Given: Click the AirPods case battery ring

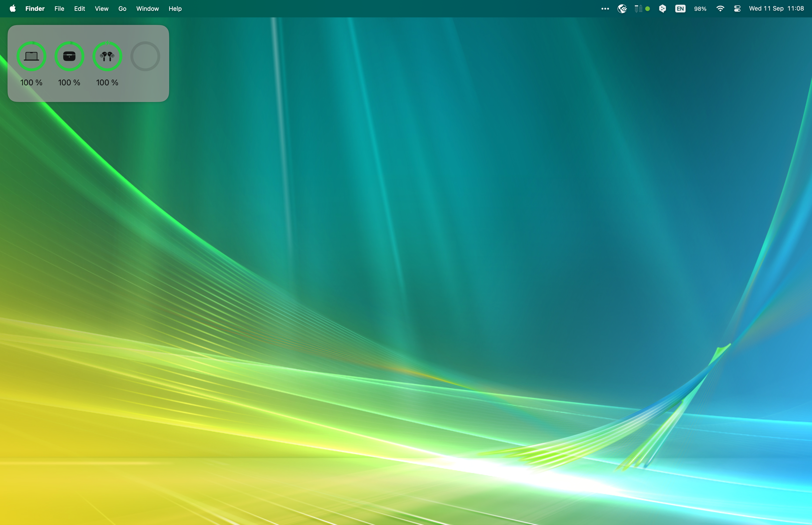Looking at the screenshot, I should point(69,56).
